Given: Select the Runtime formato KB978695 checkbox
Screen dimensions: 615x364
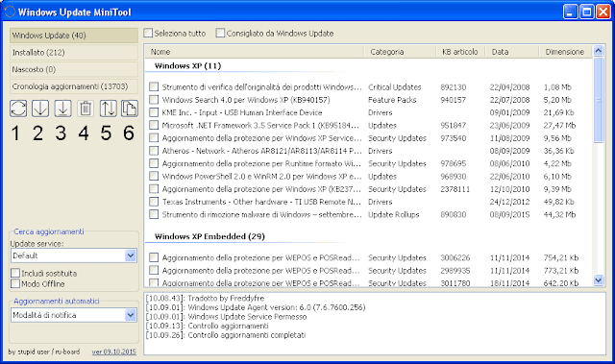Looking at the screenshot, I should tap(154, 163).
